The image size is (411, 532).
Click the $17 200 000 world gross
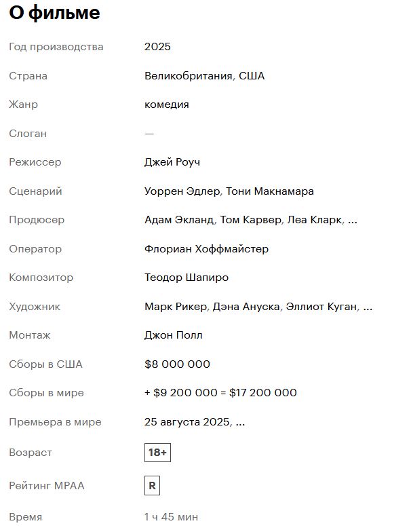[263, 392]
